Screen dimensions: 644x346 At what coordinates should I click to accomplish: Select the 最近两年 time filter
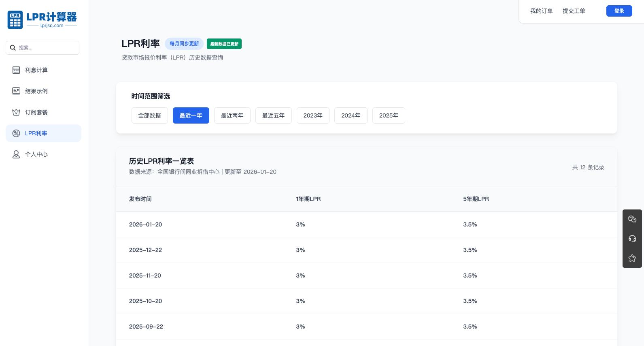click(232, 115)
